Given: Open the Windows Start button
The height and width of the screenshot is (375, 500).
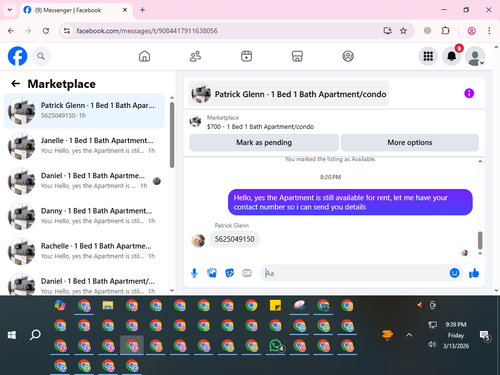Looking at the screenshot, I should click(x=12, y=335).
